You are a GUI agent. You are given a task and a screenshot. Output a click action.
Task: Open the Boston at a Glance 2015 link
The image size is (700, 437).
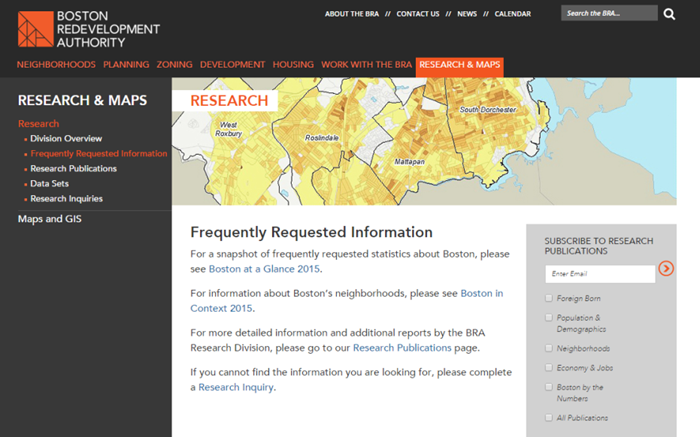point(264,269)
